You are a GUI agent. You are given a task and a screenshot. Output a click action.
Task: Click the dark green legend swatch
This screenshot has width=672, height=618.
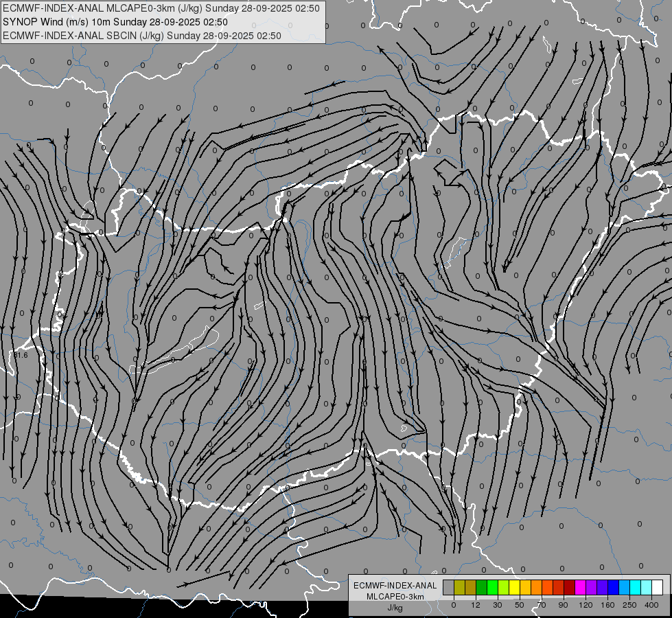[482, 587]
